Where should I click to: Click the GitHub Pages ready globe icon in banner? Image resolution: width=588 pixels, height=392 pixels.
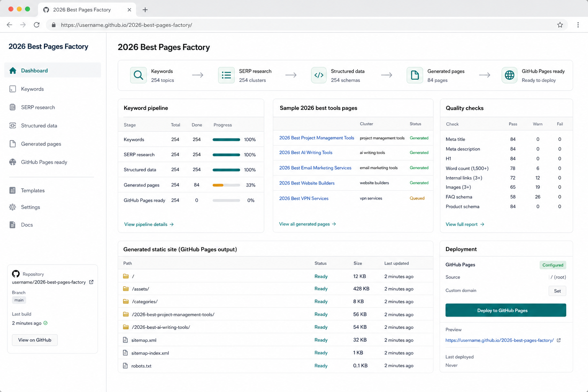pos(510,75)
